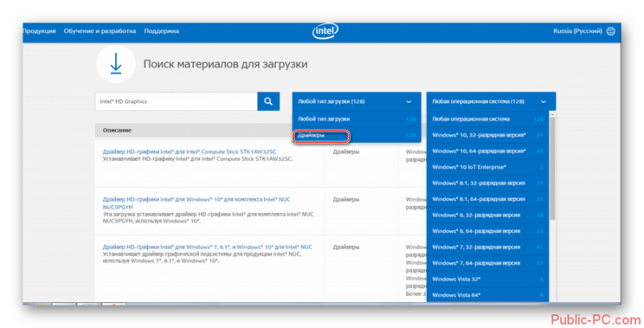Collapse the Любая операционная система (128) dropdown

click(x=491, y=101)
